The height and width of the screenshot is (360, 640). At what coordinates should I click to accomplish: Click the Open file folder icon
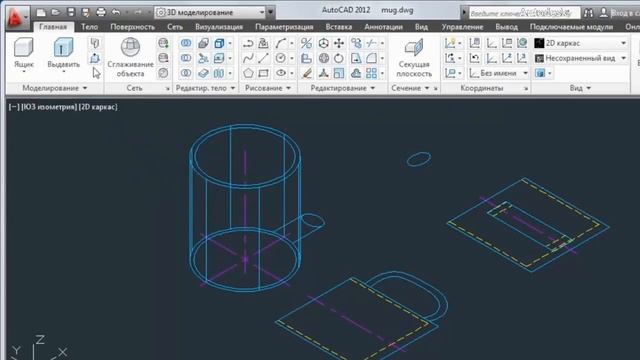click(x=56, y=13)
